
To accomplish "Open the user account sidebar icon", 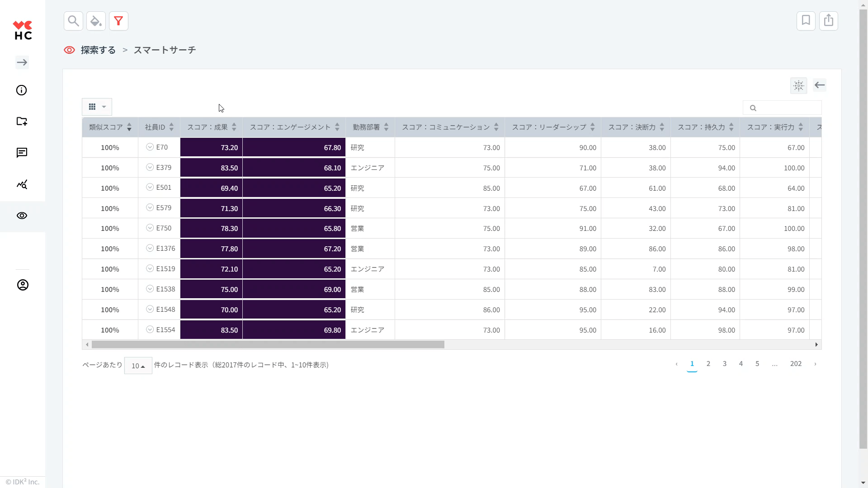I will [23, 285].
